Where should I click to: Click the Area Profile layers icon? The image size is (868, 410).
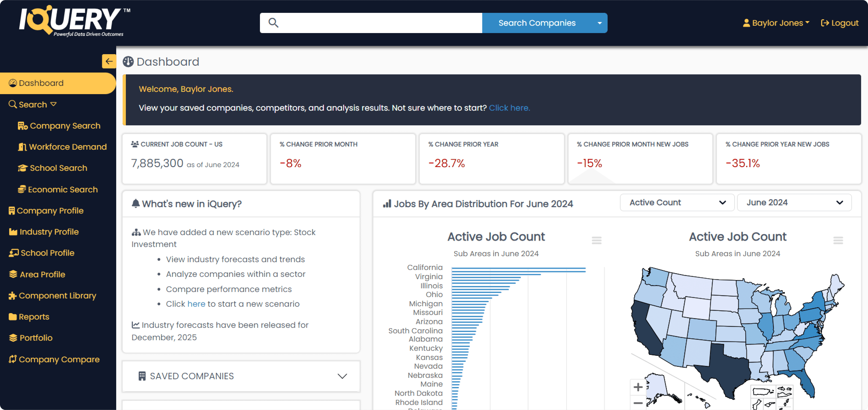[13, 274]
